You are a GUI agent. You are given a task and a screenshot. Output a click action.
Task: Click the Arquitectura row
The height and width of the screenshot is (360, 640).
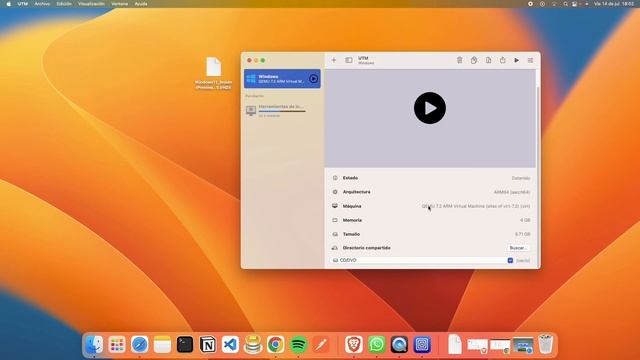[x=432, y=192]
